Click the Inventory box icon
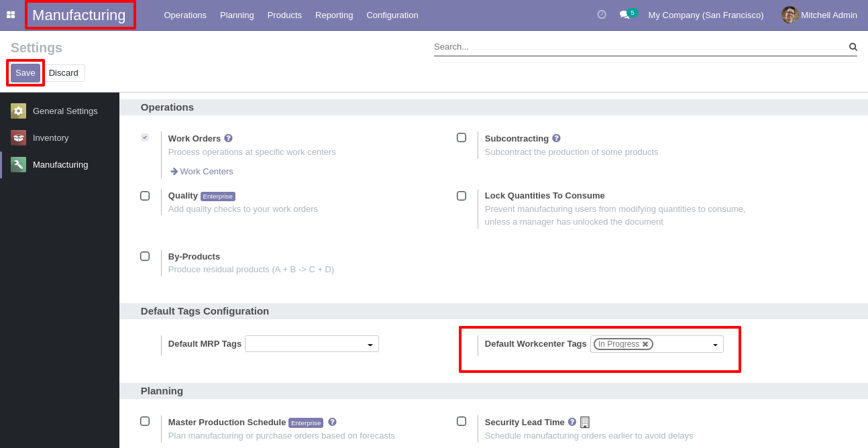Image resolution: width=868 pixels, height=448 pixels. tap(18, 137)
